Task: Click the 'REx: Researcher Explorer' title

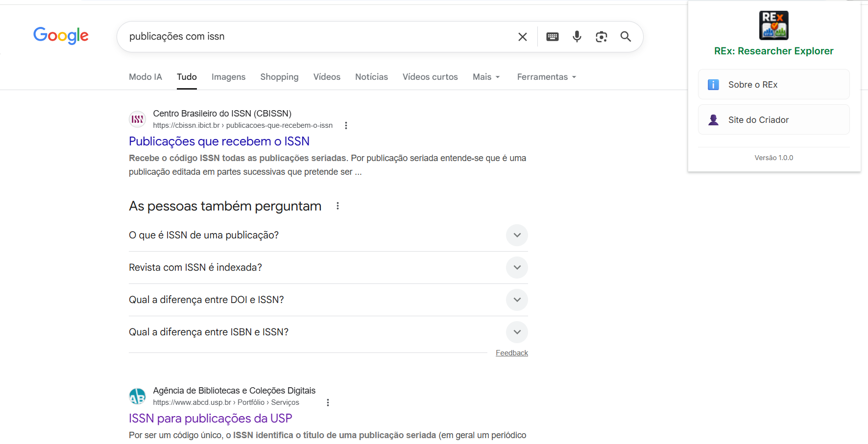Action: pos(774,51)
